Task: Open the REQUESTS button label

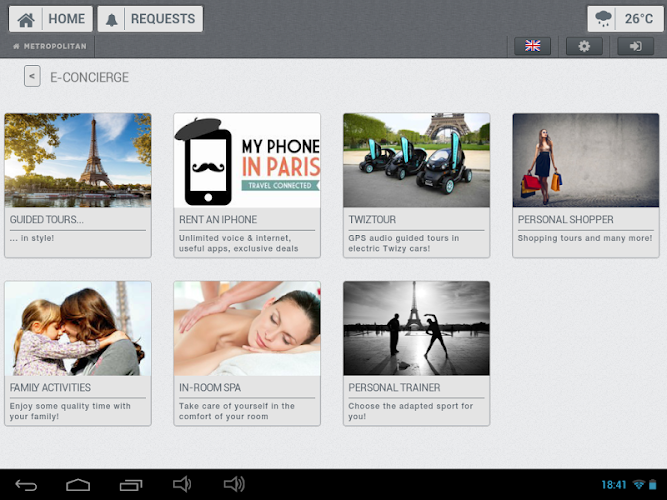Action: tap(163, 19)
